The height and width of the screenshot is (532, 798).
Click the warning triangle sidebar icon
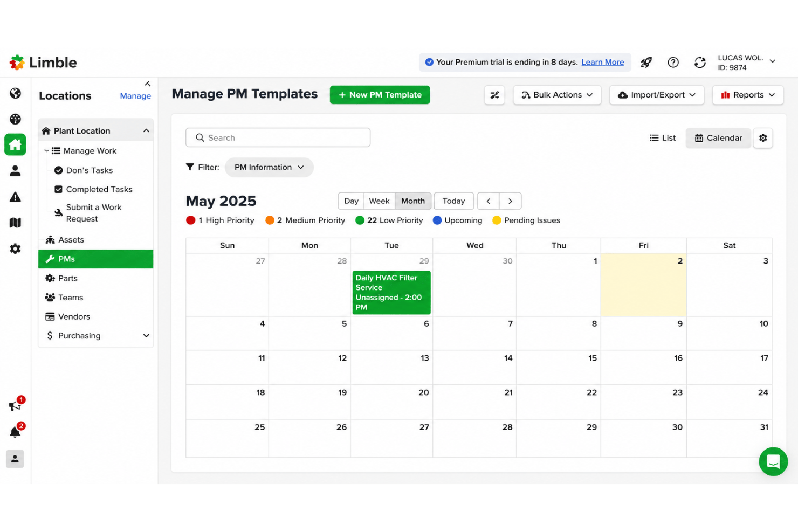(15, 197)
